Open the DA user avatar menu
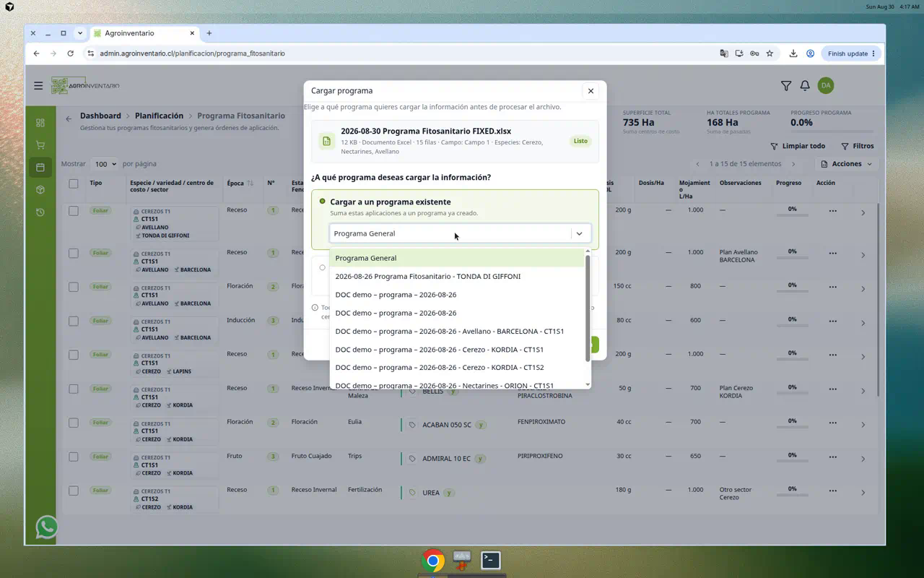This screenshot has height=578, width=924. pyautogui.click(x=826, y=85)
